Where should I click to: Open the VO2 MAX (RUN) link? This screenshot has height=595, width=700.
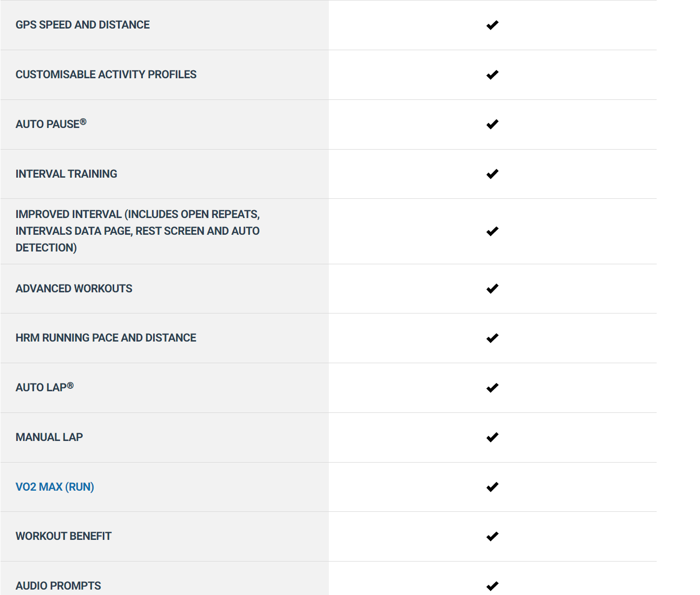pos(55,487)
